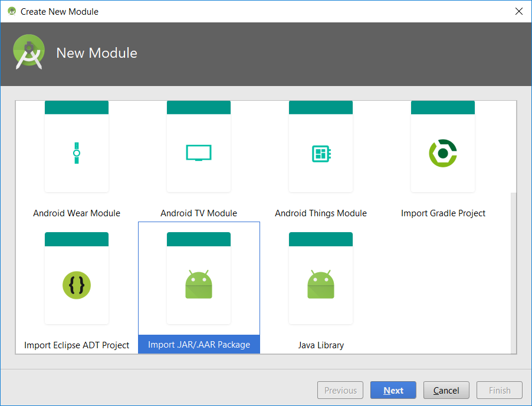
Task: Close the Create New Module dialog
Action: point(519,11)
